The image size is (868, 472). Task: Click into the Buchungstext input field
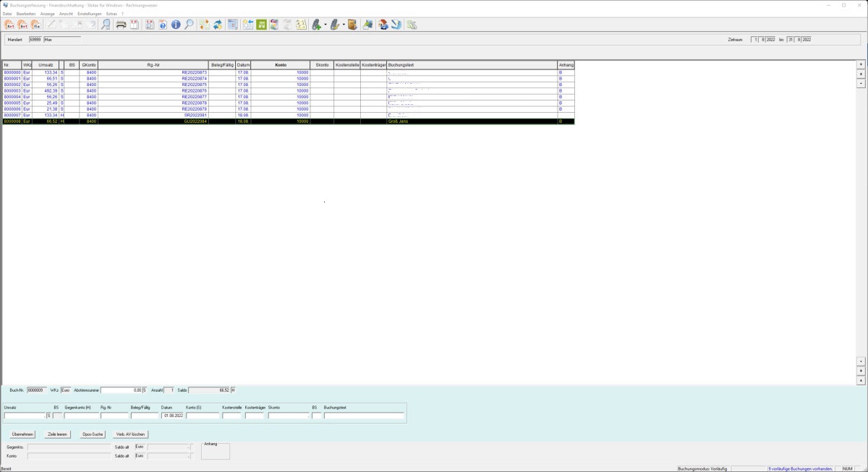coord(364,416)
